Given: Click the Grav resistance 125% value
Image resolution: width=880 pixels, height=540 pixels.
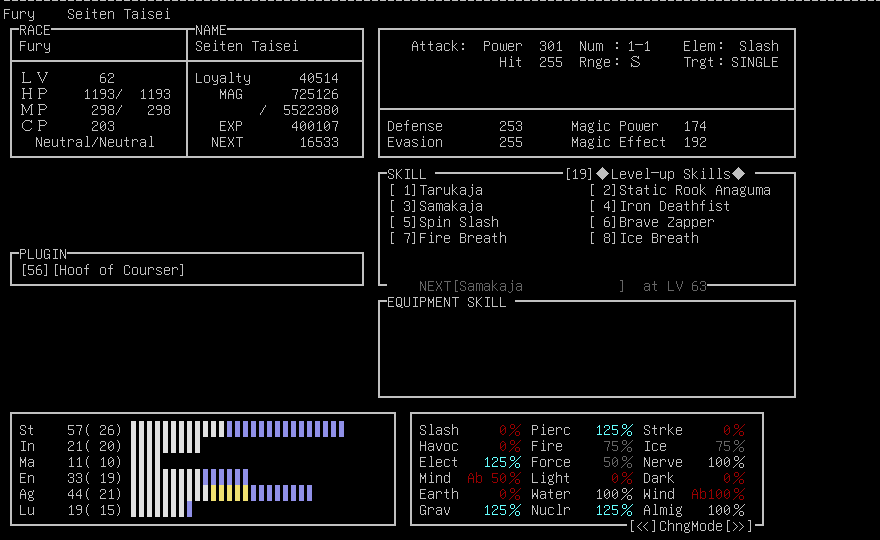Looking at the screenshot, I should (502, 510).
